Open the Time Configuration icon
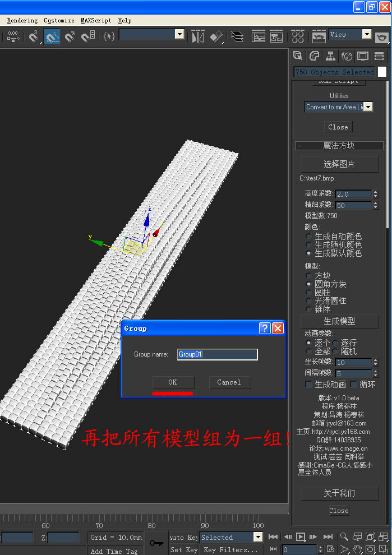The height and width of the screenshot is (555, 392). pos(330,549)
